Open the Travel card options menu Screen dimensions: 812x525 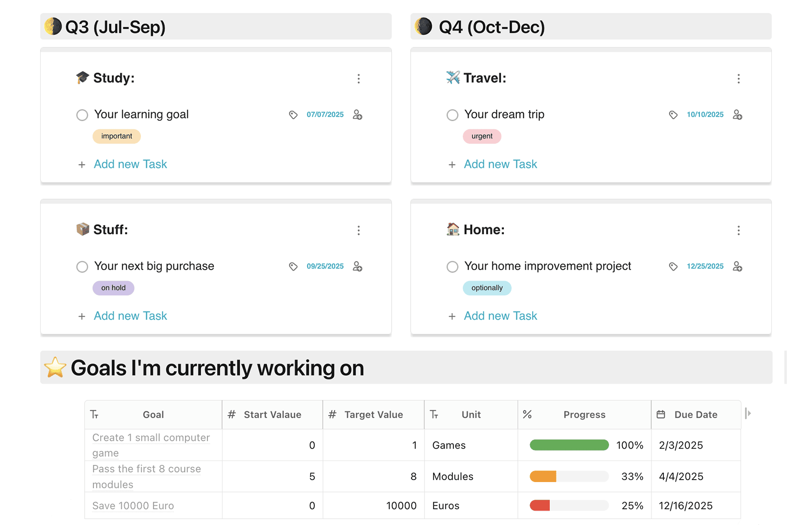738,79
